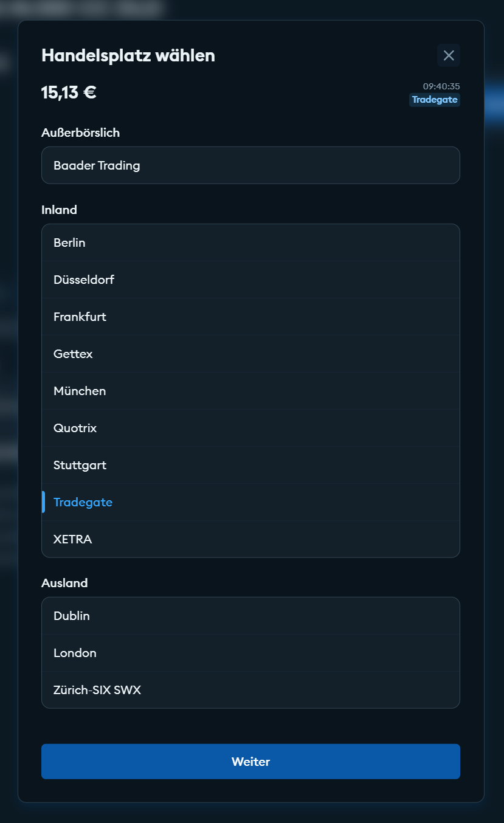Choose the München exchange option
504x823 pixels.
[x=250, y=391]
